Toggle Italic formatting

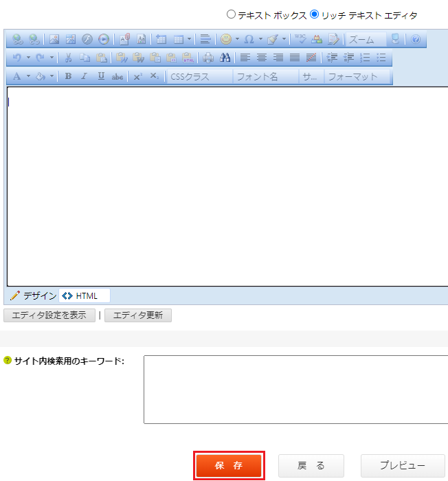[x=84, y=76]
